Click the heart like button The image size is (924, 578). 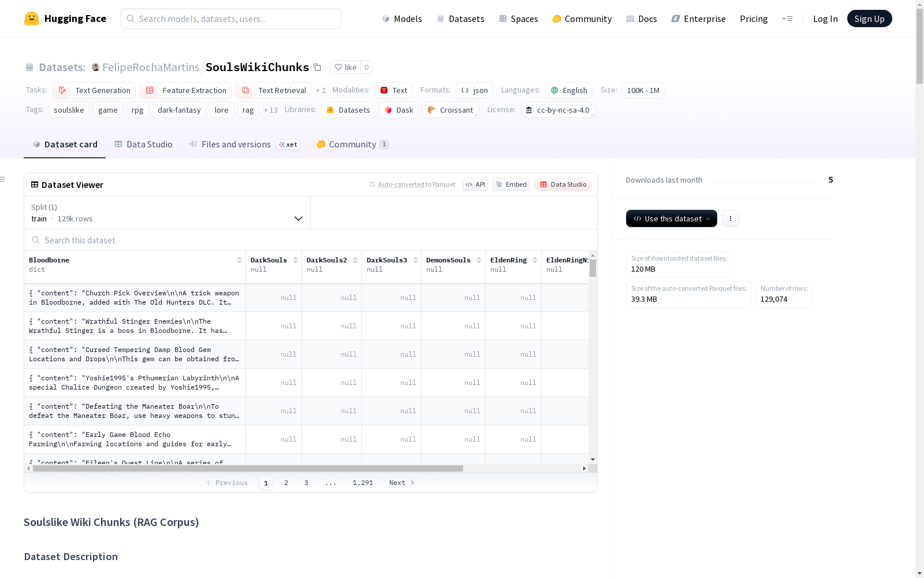345,67
